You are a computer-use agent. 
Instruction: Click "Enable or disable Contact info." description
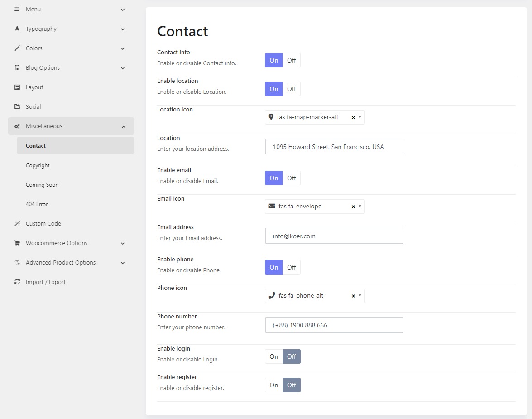pyautogui.click(x=197, y=63)
